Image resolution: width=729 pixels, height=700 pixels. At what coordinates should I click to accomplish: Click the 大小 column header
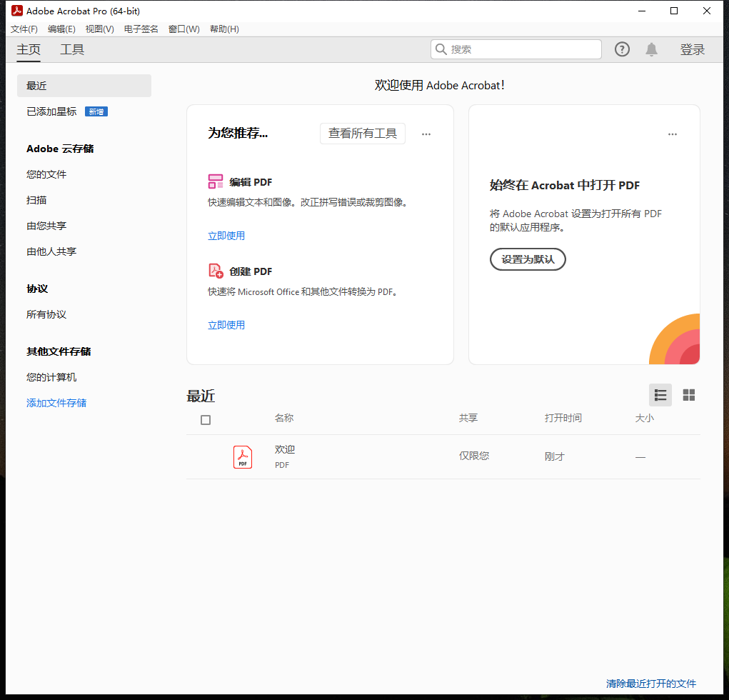coord(644,418)
